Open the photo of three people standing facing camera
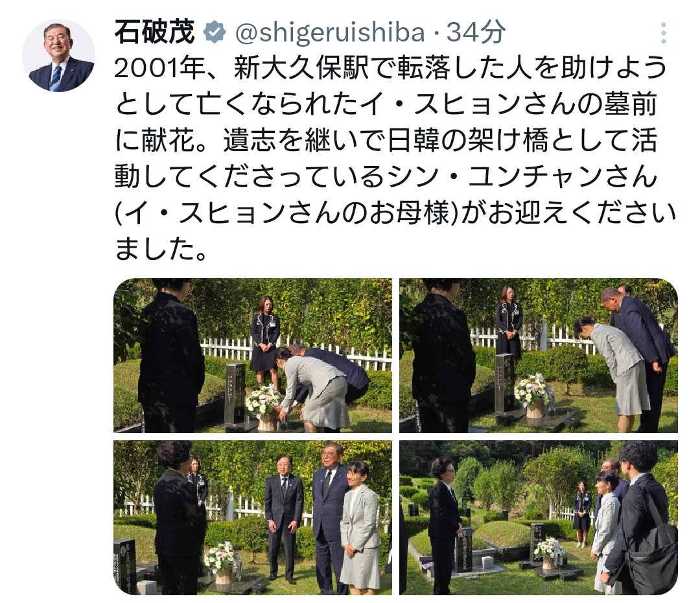This screenshot has width=700, height=603. tap(253, 517)
